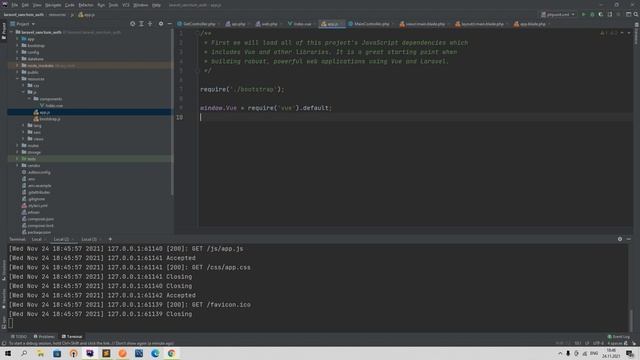Expand the database folder arrow

17,59
